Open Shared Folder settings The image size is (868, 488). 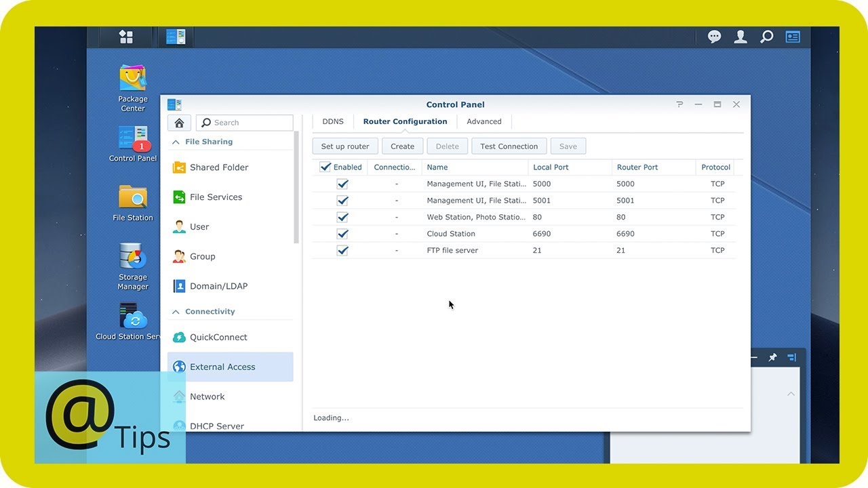tap(219, 167)
